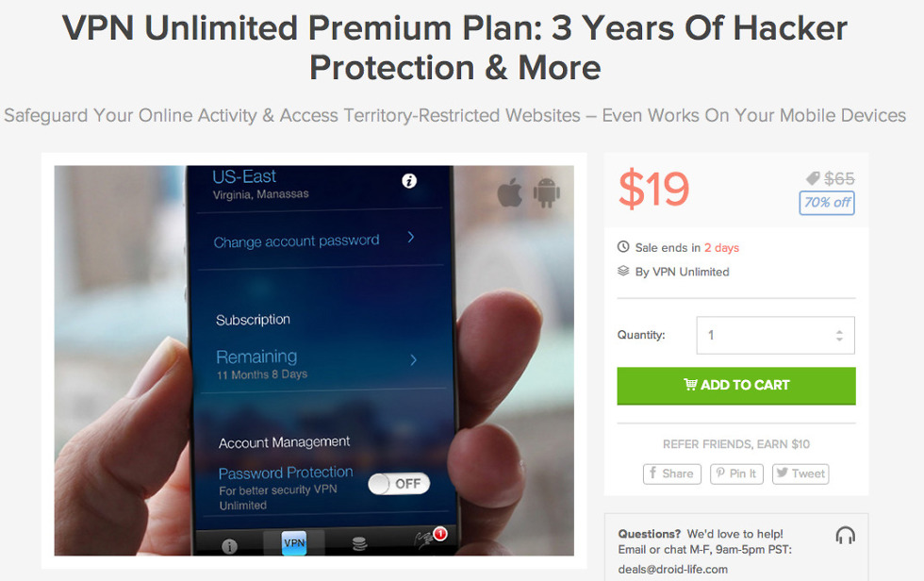The width and height of the screenshot is (924, 581).
Task: Expand the Remaining subscription chevron
Action: coord(414,359)
